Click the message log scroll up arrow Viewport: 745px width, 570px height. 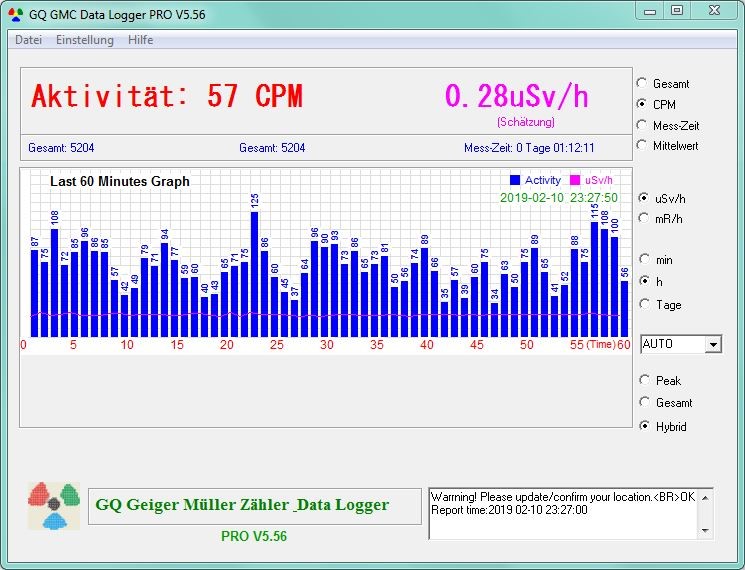point(706,498)
